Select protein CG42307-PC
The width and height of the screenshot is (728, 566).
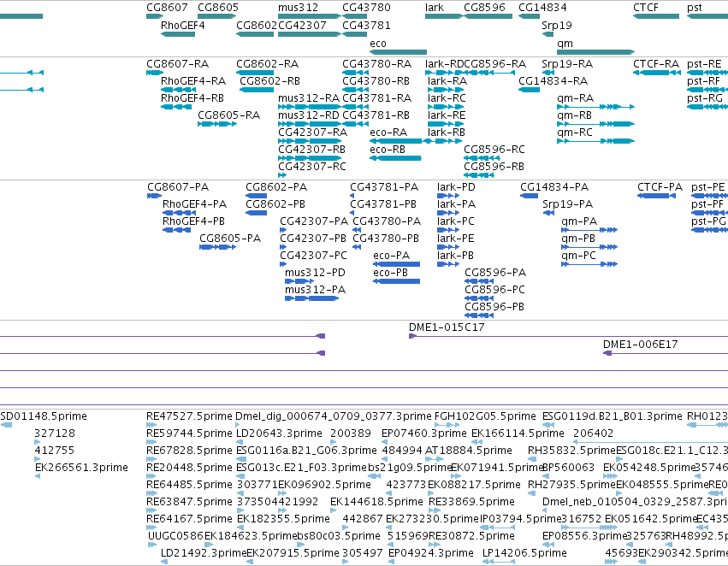pyautogui.click(x=283, y=264)
